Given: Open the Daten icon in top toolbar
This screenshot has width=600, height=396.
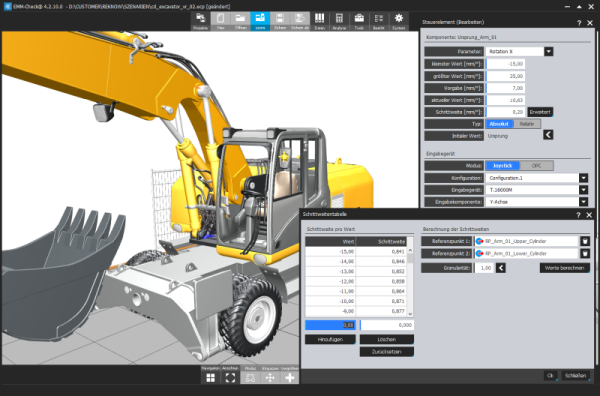Looking at the screenshot, I should point(320,21).
